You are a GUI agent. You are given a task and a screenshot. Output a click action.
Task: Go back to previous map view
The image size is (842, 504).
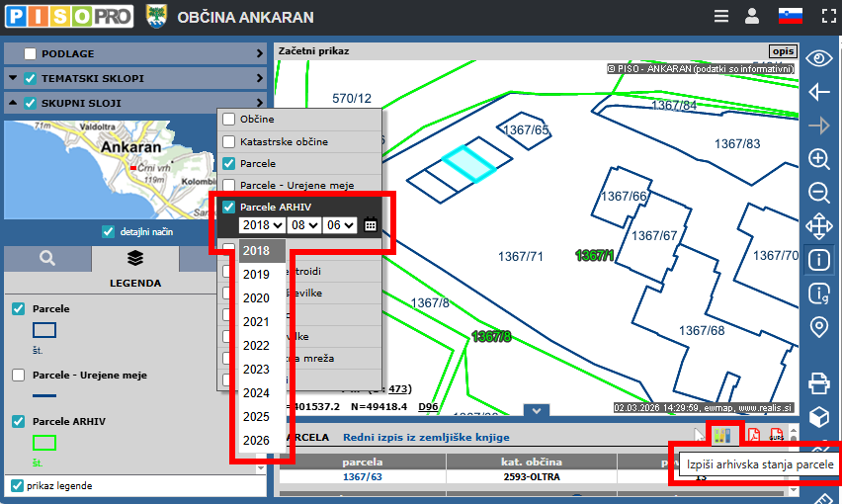pyautogui.click(x=818, y=92)
